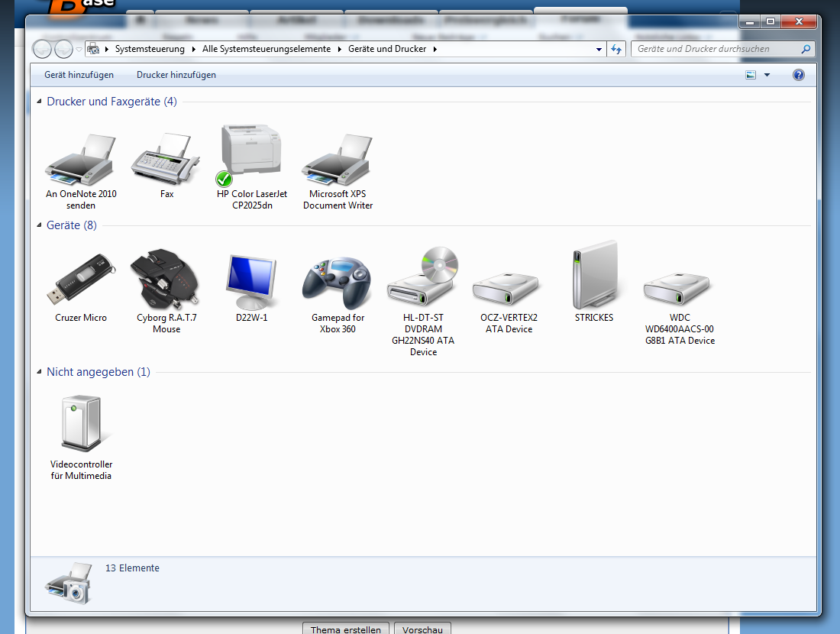
Task: Click Drucker hinzufügen
Action: (176, 75)
